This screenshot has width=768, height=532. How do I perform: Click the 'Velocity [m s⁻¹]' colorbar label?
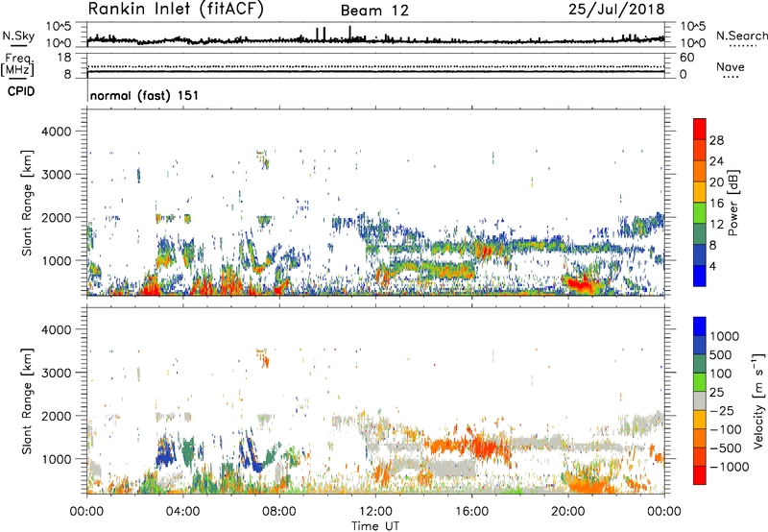click(758, 400)
